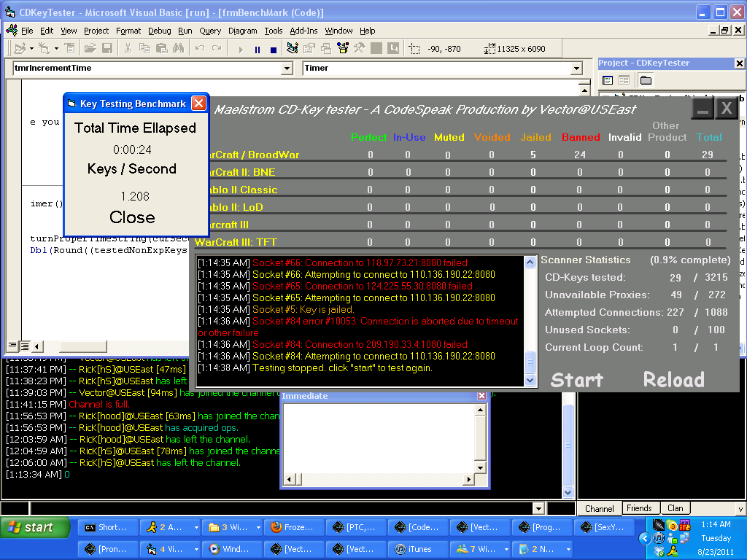The height and width of the screenshot is (560, 747).
Task: Click the Break (pause) debug button
Action: tap(258, 49)
